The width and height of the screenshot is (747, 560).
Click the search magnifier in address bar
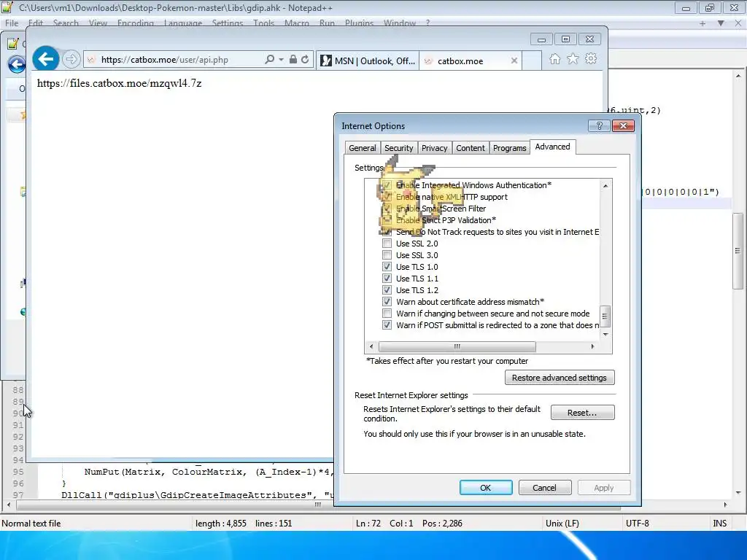tap(270, 60)
